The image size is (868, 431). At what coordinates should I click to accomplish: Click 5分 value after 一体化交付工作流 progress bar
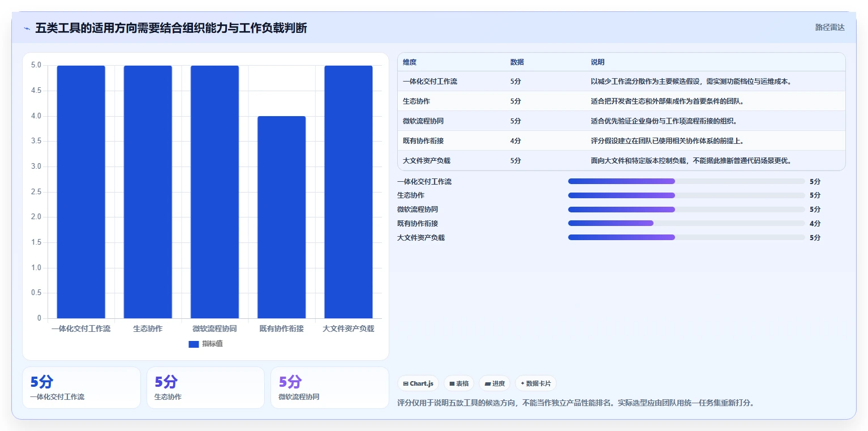coord(815,182)
